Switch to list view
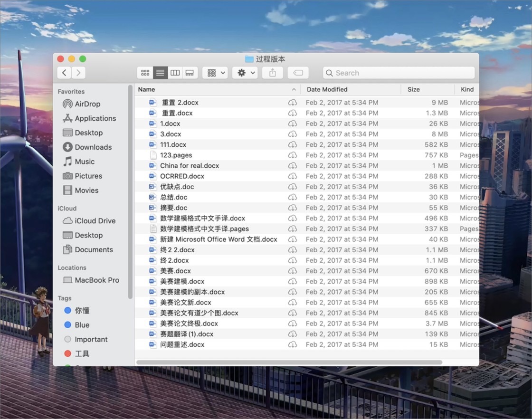532x419 pixels. [160, 73]
